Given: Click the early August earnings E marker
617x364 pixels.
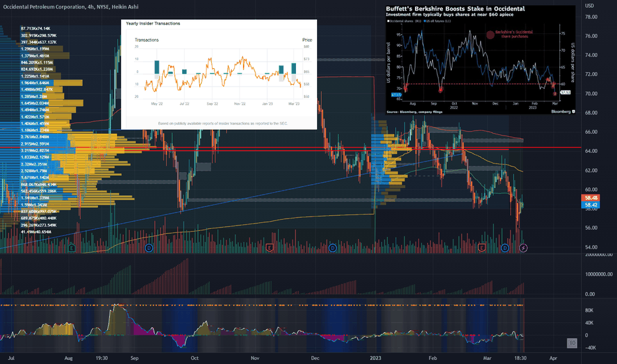Looking at the screenshot, I should 71,248.
